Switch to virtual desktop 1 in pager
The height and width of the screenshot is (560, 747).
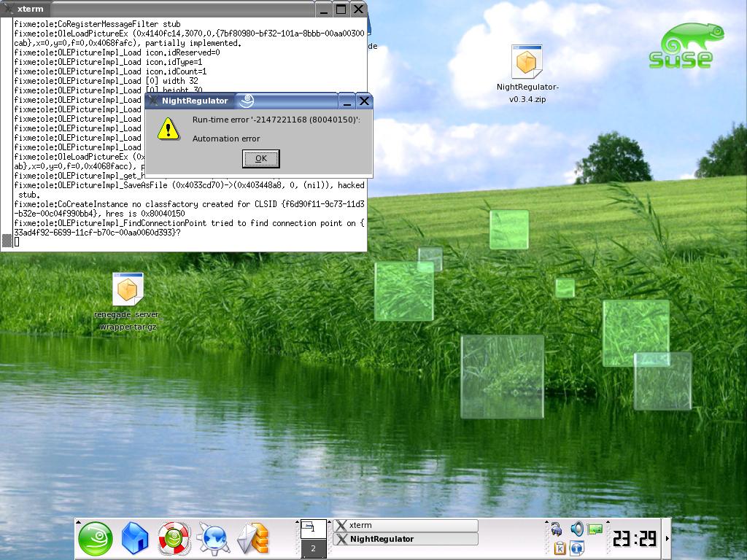(x=314, y=528)
